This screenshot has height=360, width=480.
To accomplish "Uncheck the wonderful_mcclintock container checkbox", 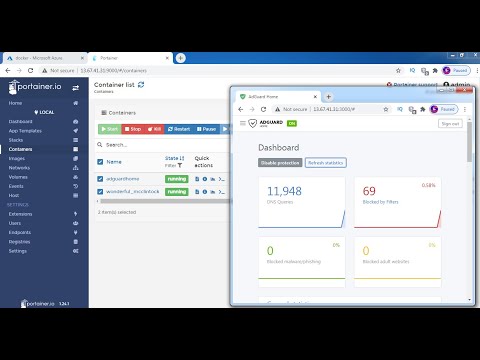I will (x=100, y=192).
